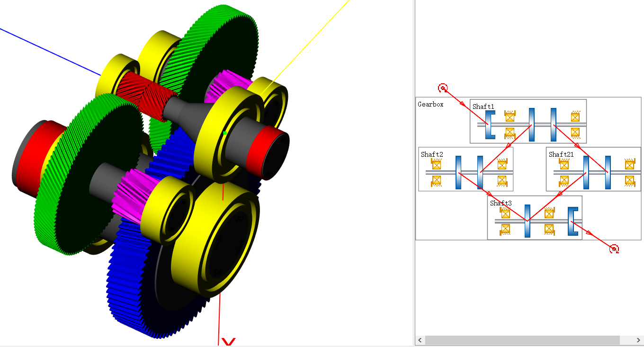Select the right gear on Shaft21
644x347 pixels.
(608, 172)
